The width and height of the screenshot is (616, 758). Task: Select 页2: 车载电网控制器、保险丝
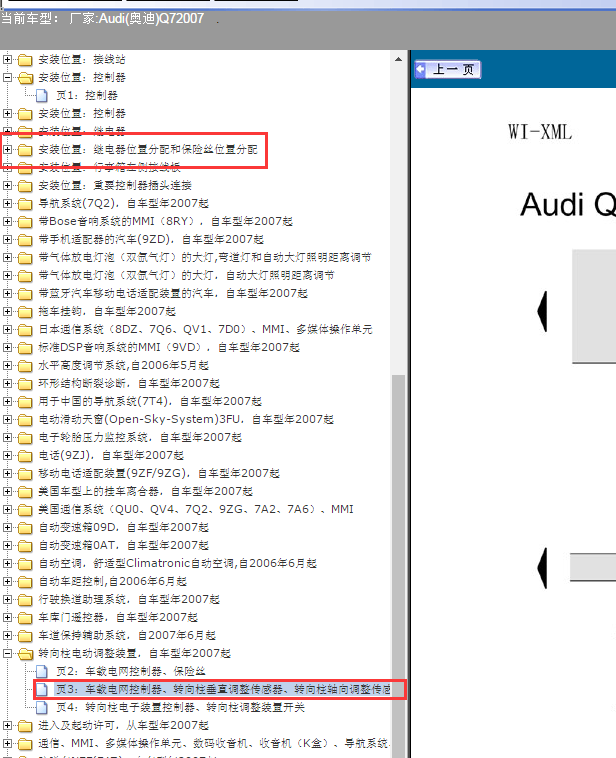[131, 671]
